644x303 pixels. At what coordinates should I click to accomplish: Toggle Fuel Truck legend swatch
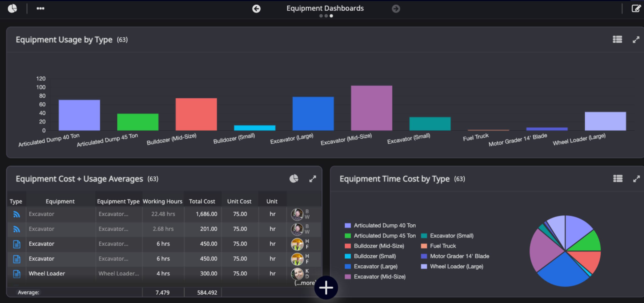(424, 246)
